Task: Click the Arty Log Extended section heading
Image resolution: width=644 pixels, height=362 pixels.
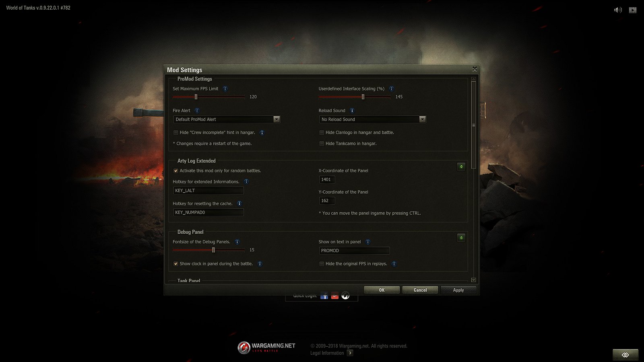Action: click(x=196, y=161)
